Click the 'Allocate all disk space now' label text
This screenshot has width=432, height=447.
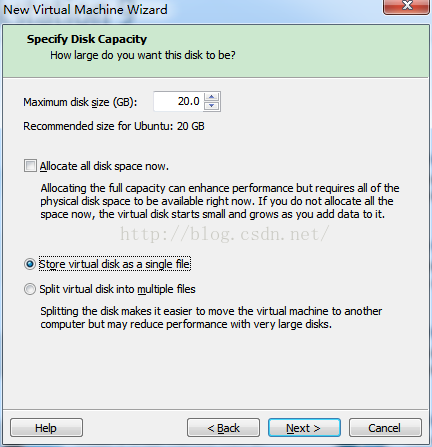tap(104, 166)
